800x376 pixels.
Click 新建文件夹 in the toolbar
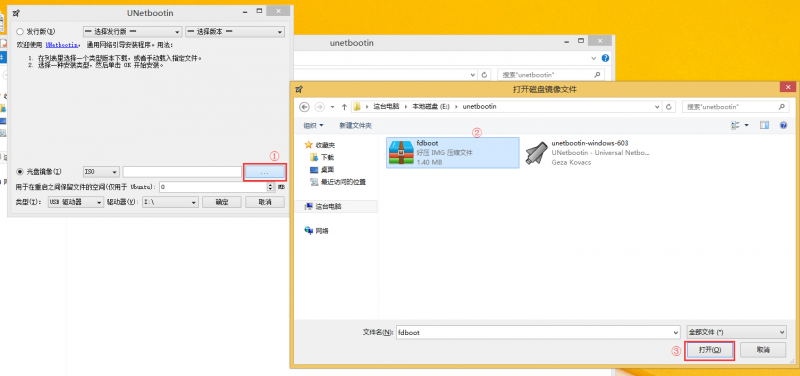pos(355,126)
